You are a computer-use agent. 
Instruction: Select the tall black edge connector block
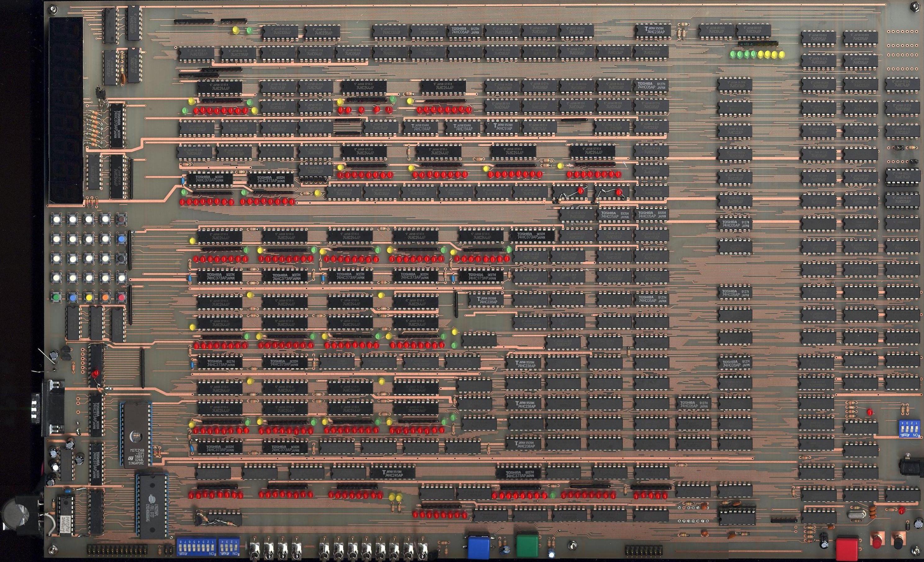pos(66,110)
